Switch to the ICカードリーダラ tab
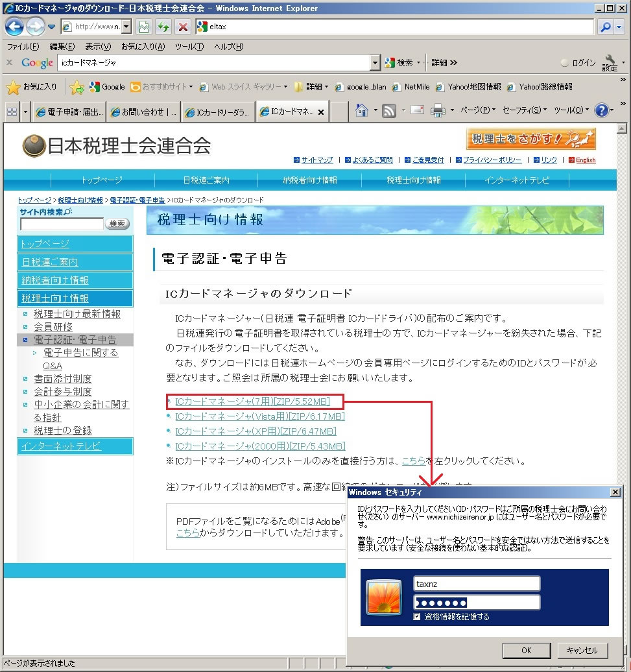631x672 pixels. pyautogui.click(x=218, y=112)
